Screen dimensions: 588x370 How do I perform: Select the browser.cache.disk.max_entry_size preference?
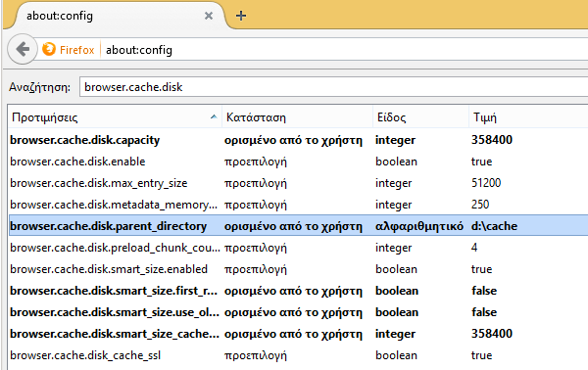(x=298, y=183)
